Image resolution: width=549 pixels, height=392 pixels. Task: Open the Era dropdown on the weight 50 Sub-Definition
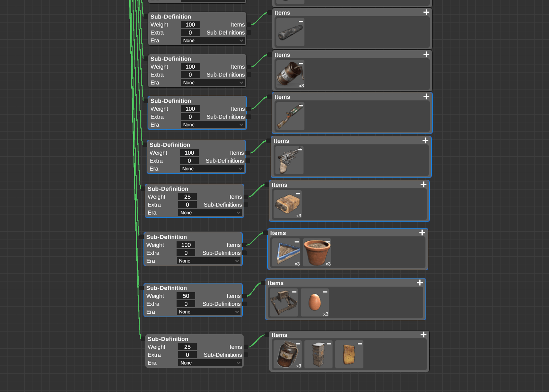tap(208, 312)
